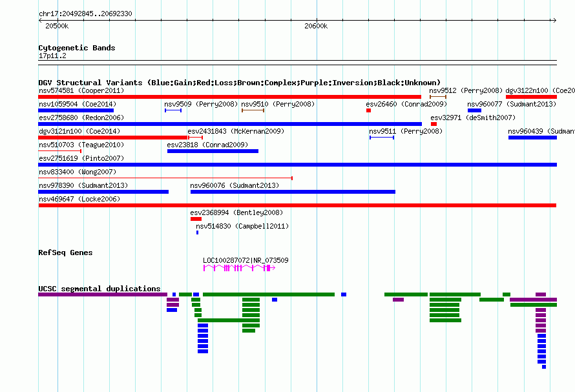The image size is (575, 392).
Task: Click the nsv469647 (Locke2006) label
Action: (x=79, y=199)
